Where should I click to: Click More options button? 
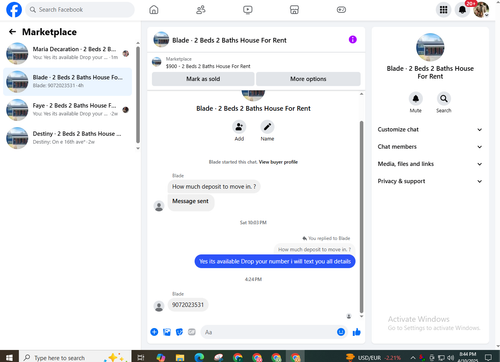308,79
